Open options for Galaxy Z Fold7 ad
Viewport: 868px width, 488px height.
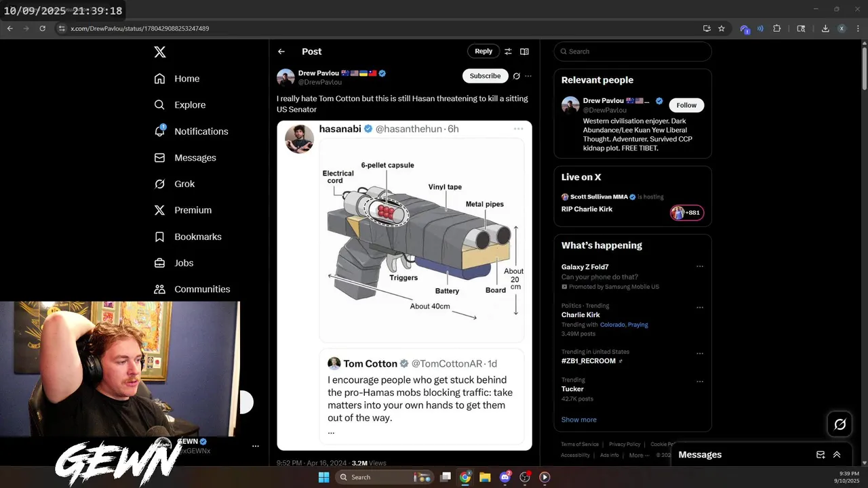(700, 266)
